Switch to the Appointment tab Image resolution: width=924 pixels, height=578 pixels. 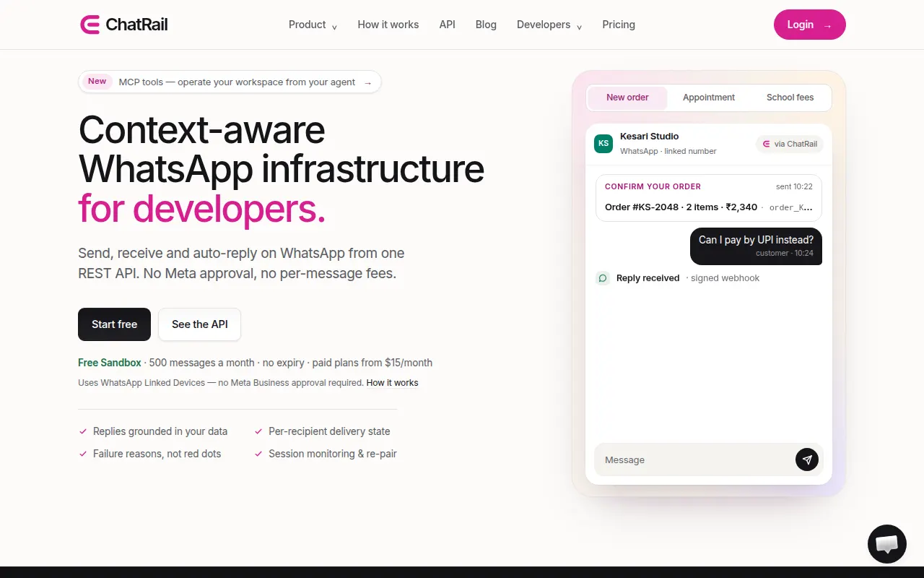[x=709, y=98]
